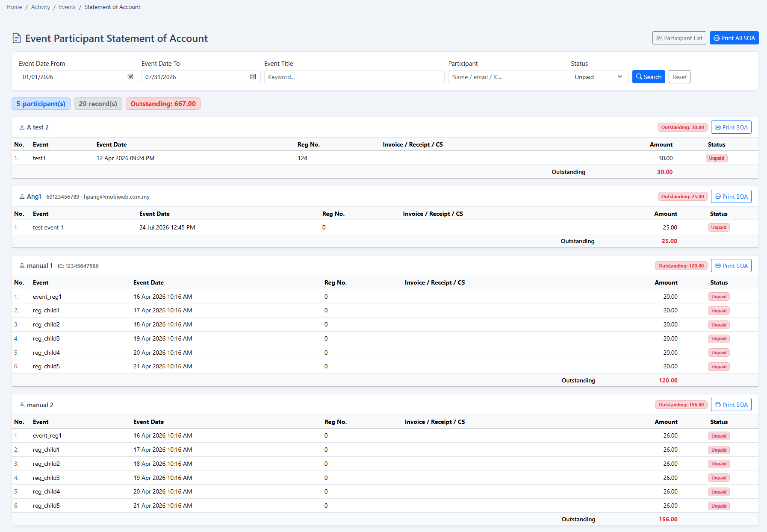Click manual 2 date 21 Apr 2026 10:16 AM
This screenshot has width=767, height=532.
click(x=163, y=506)
